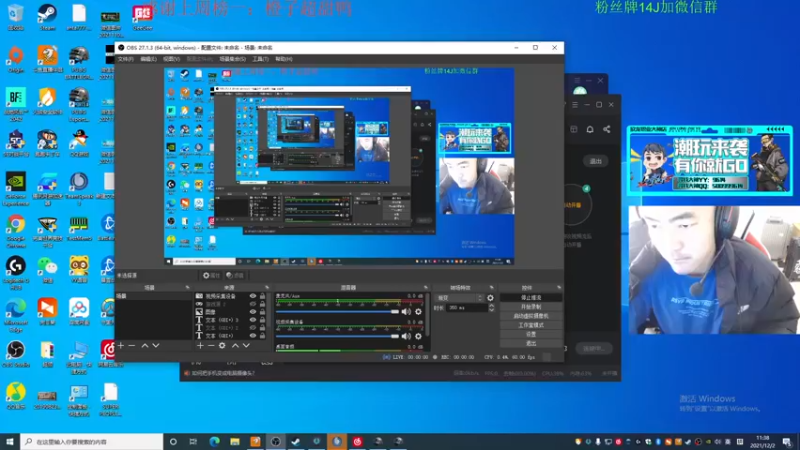Select the 场景 entry in the scenes list
This screenshot has height=450, width=800.
[x=154, y=296]
